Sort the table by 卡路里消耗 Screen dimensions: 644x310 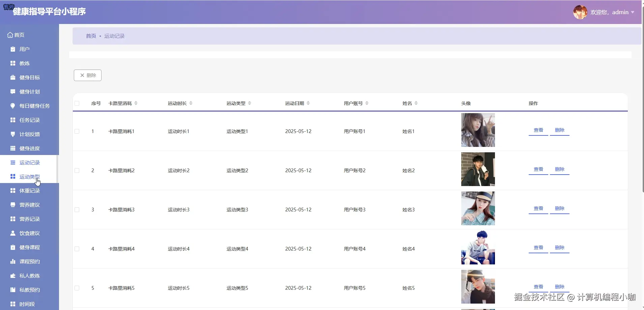click(x=135, y=103)
